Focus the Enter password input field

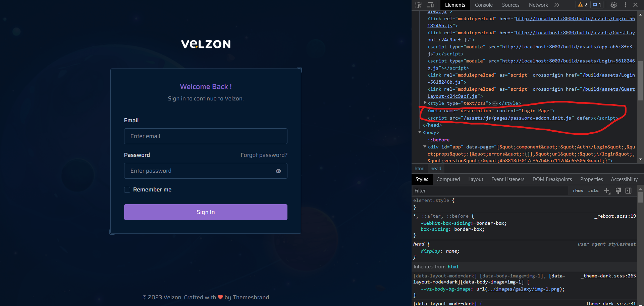(x=206, y=171)
